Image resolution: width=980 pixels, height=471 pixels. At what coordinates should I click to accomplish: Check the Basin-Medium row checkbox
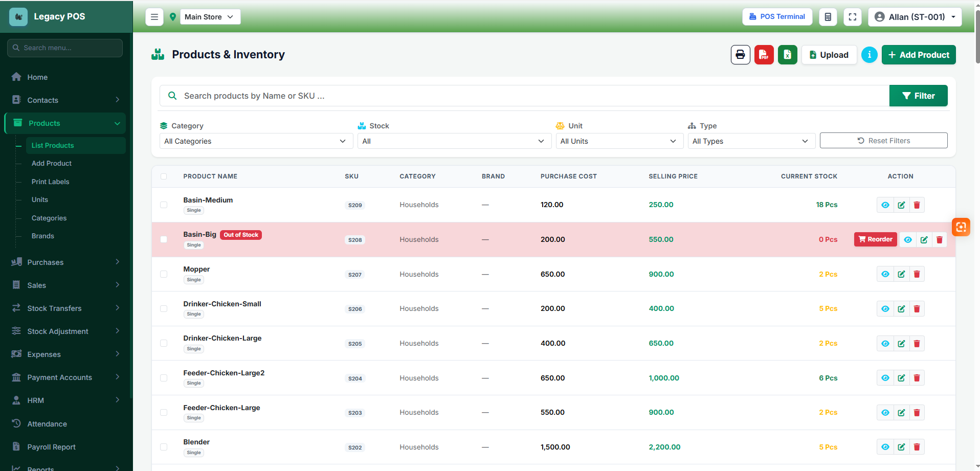click(x=164, y=205)
